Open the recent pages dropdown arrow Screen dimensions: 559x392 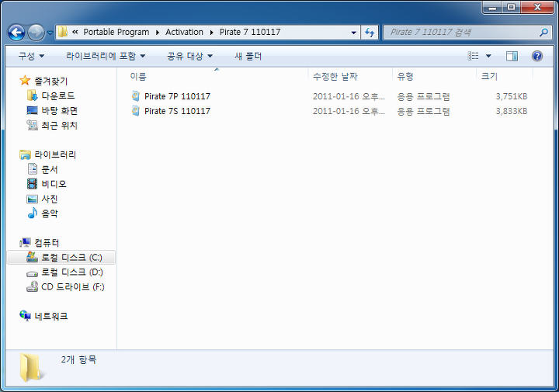click(x=50, y=33)
